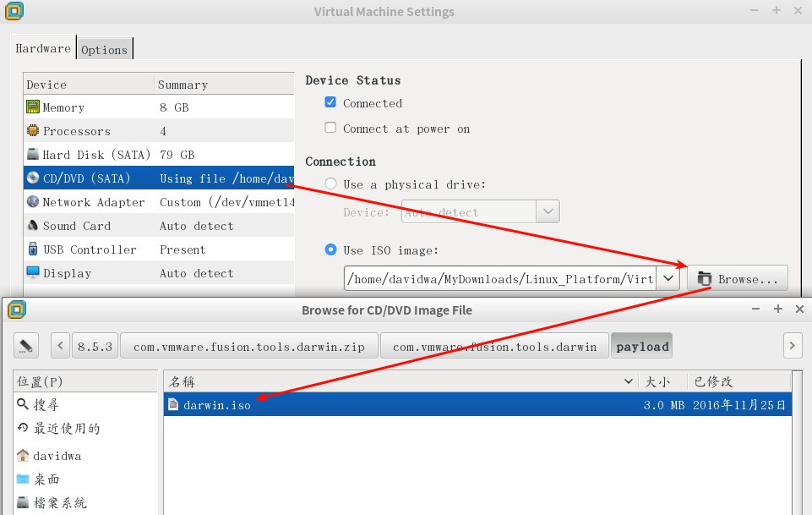
Task: Click the CD/DVD (SATA) disc icon
Action: pyautogui.click(x=33, y=178)
